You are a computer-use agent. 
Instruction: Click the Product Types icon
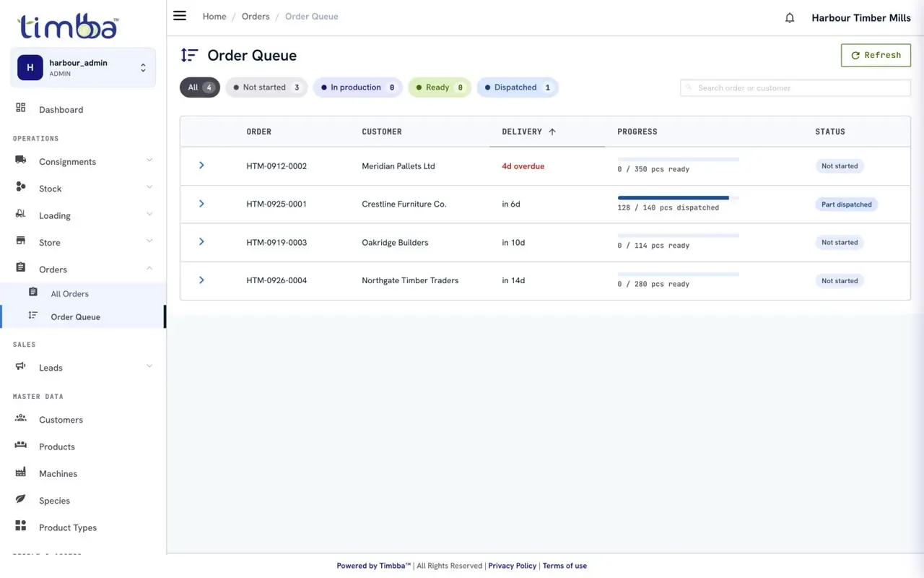(21, 525)
